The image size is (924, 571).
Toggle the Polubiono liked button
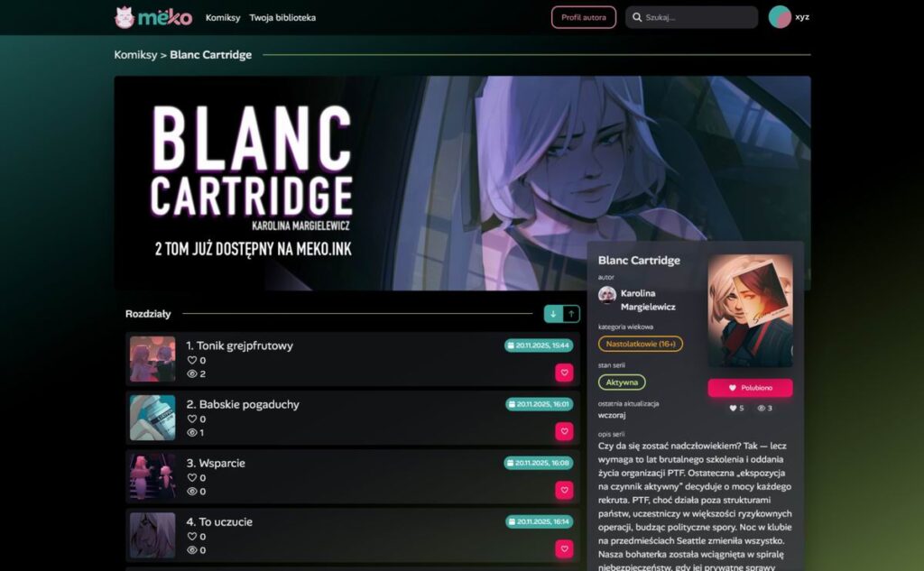[750, 388]
